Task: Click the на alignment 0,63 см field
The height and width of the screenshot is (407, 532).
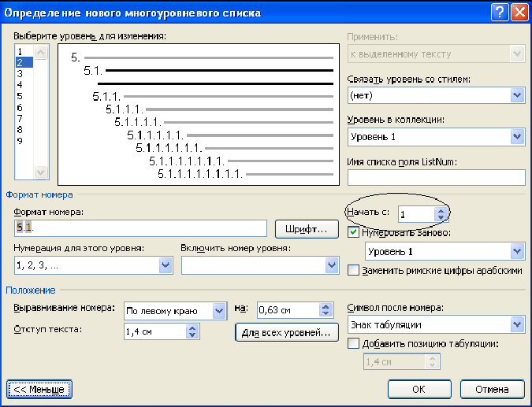Action: point(288,310)
